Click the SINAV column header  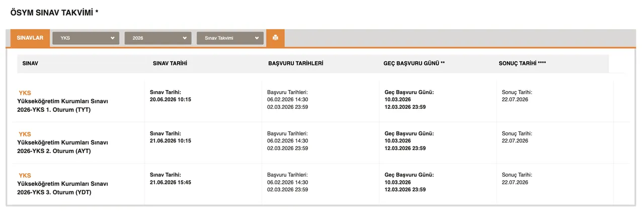tap(31, 63)
